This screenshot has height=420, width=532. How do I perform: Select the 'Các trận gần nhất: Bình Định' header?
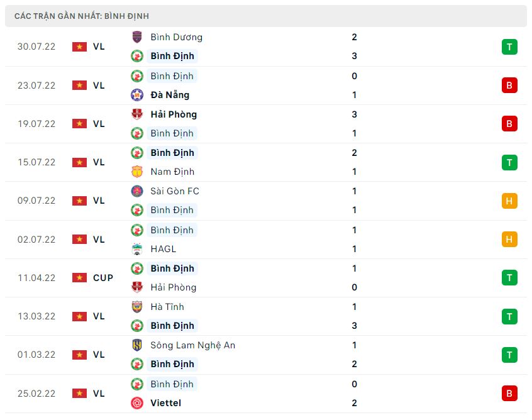pos(82,16)
